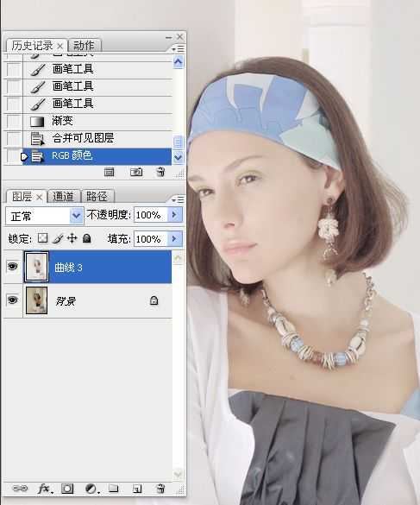Open Layers panel flyout menu
This screenshot has height=505, width=420.
pyautogui.click(x=178, y=199)
